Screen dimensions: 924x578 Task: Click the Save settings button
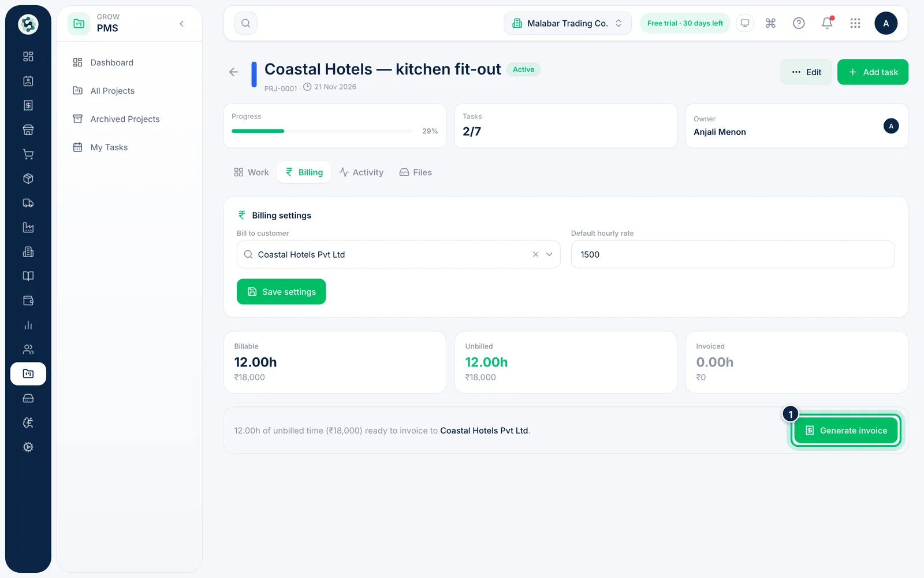click(x=281, y=292)
